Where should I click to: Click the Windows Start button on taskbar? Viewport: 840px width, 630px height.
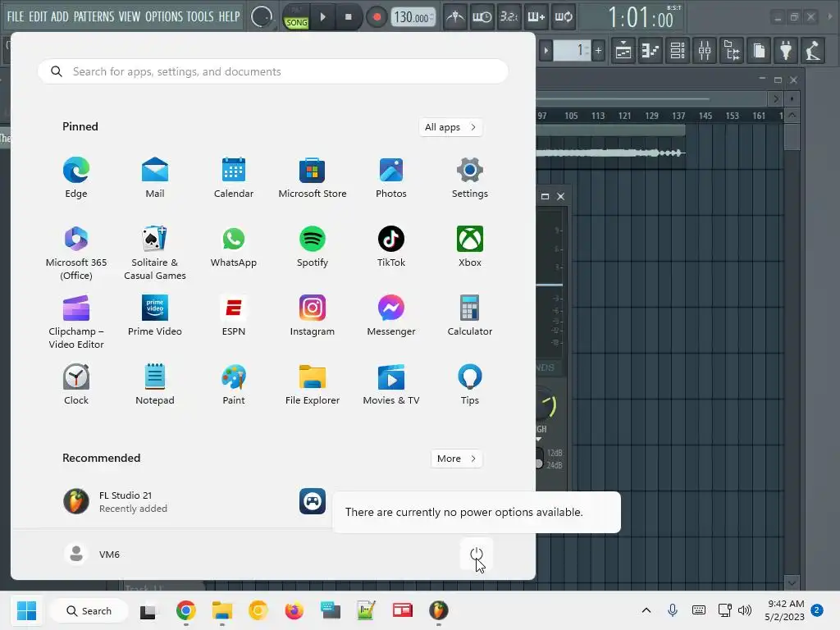(26, 610)
